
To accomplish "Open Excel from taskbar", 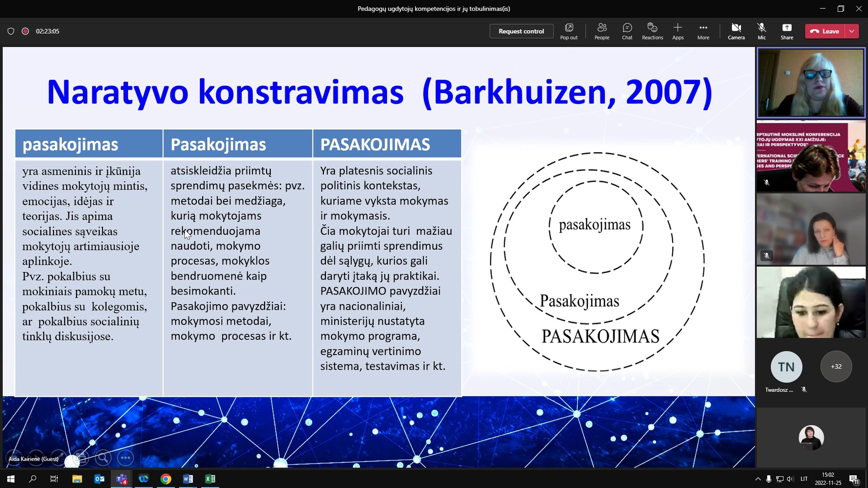I will tap(210, 479).
